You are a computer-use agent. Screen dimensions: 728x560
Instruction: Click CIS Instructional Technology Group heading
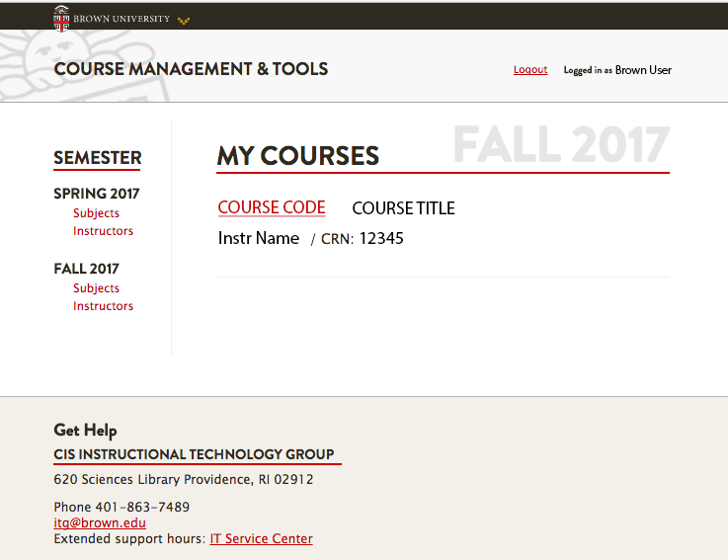click(194, 454)
